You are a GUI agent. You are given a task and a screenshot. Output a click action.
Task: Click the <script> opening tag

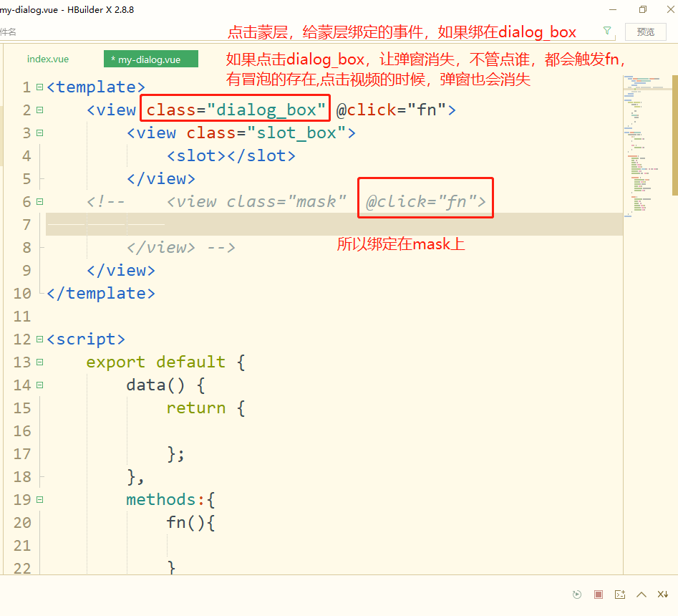[86, 339]
